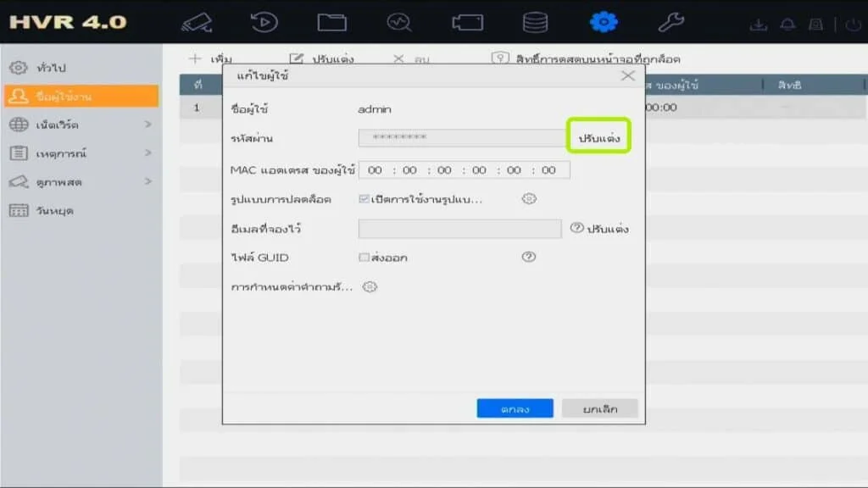Expand the เน็ตเวิร์ต sidebar submenu
The image size is (868, 488).
(147, 125)
